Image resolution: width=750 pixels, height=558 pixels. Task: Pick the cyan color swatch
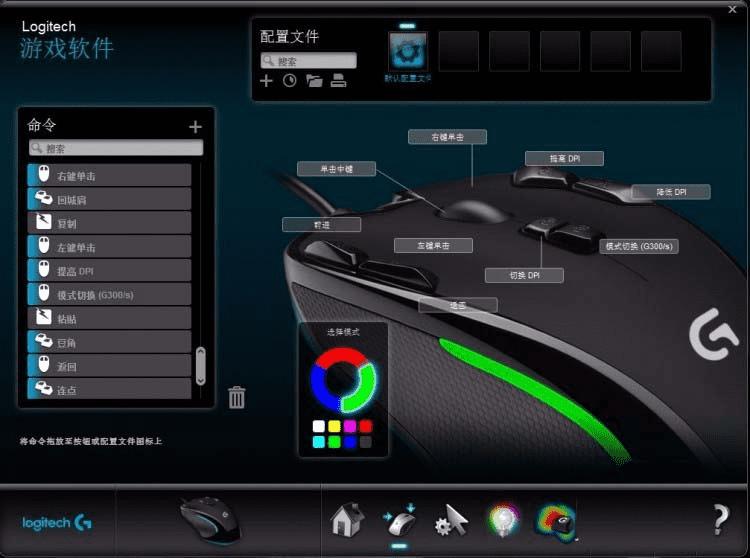[319, 441]
